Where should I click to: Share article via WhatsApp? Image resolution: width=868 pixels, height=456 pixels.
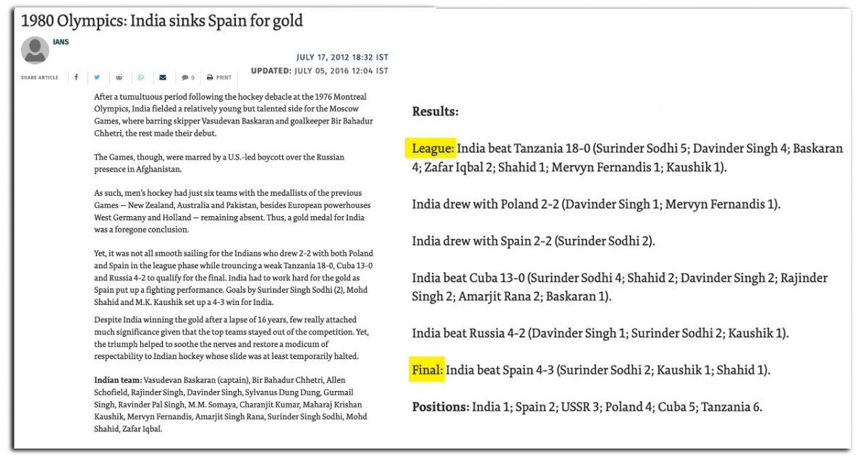click(x=141, y=77)
